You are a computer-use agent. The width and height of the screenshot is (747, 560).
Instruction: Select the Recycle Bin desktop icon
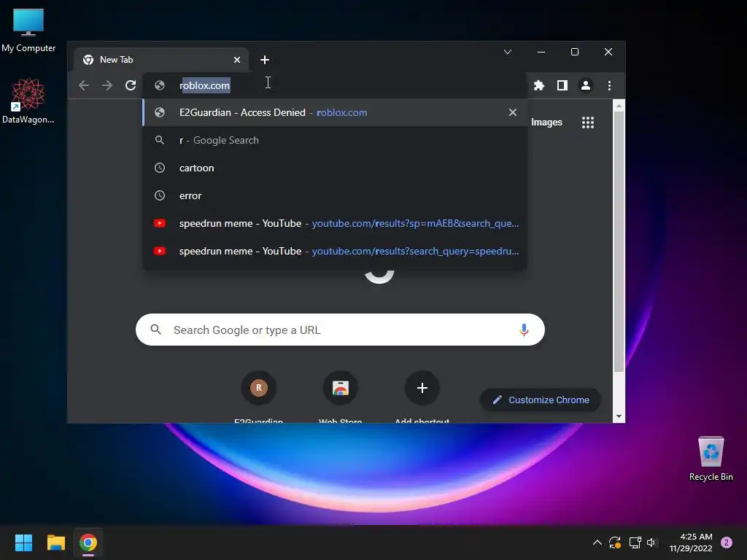711,459
